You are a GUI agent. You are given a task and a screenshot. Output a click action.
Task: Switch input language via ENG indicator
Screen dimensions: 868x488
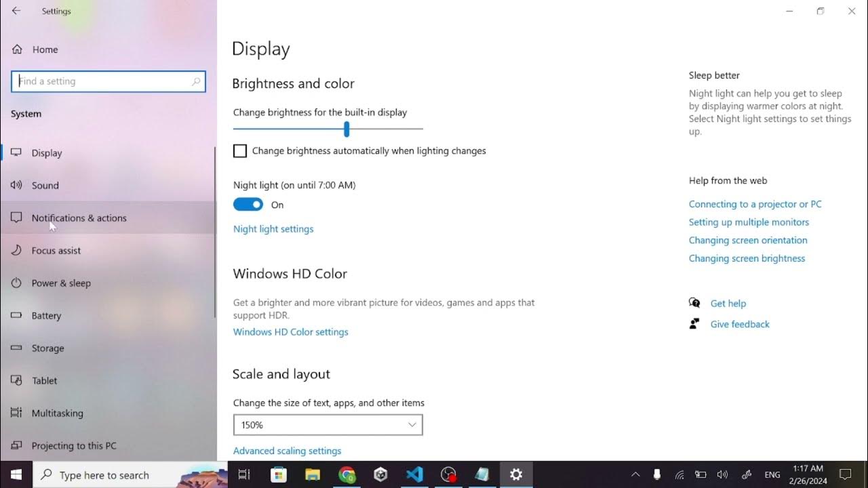[x=772, y=475]
